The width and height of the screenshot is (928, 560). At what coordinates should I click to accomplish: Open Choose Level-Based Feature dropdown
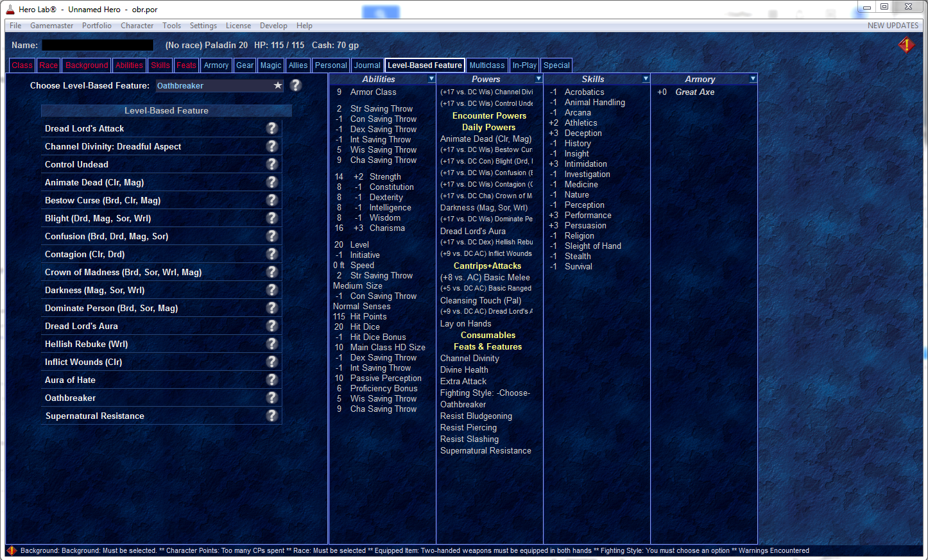[219, 85]
